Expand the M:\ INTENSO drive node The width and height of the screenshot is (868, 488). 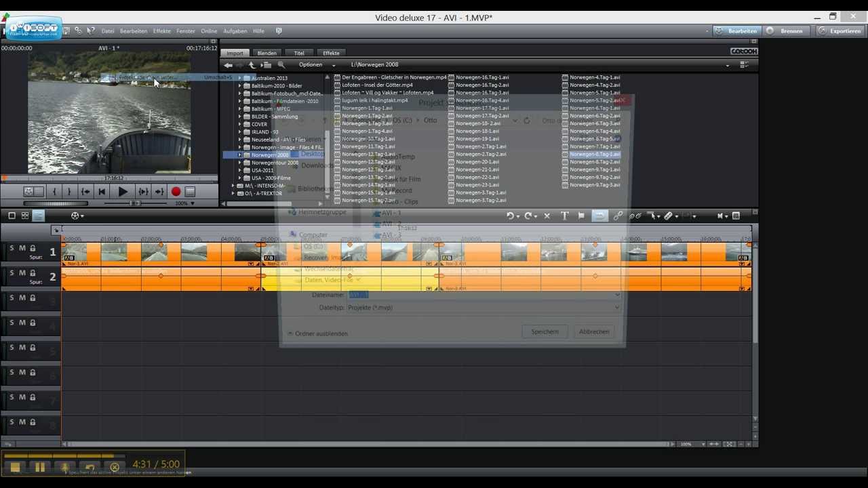pyautogui.click(x=233, y=186)
